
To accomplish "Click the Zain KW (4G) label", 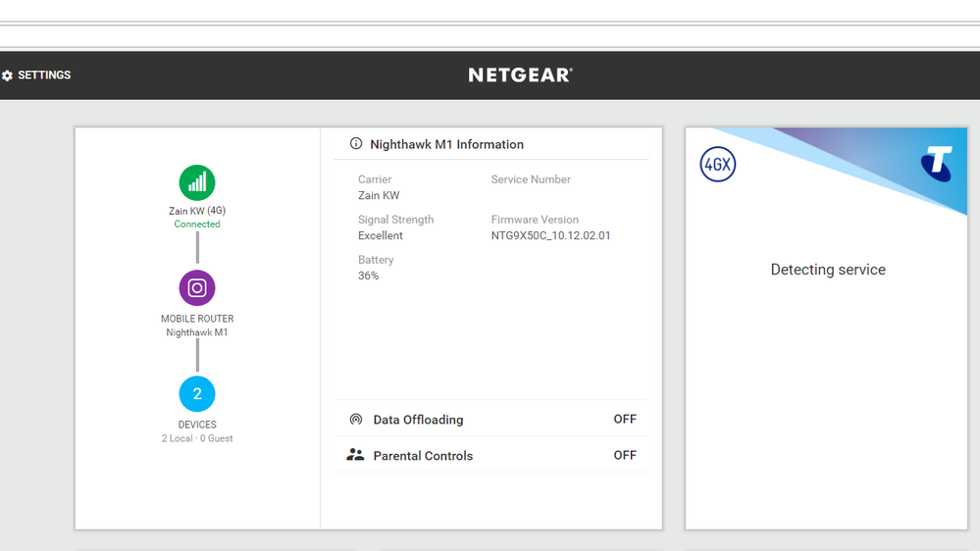I will (x=197, y=211).
